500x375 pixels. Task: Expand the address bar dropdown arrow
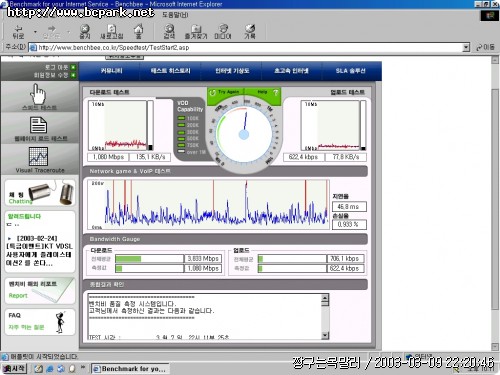pyautogui.click(x=466, y=47)
